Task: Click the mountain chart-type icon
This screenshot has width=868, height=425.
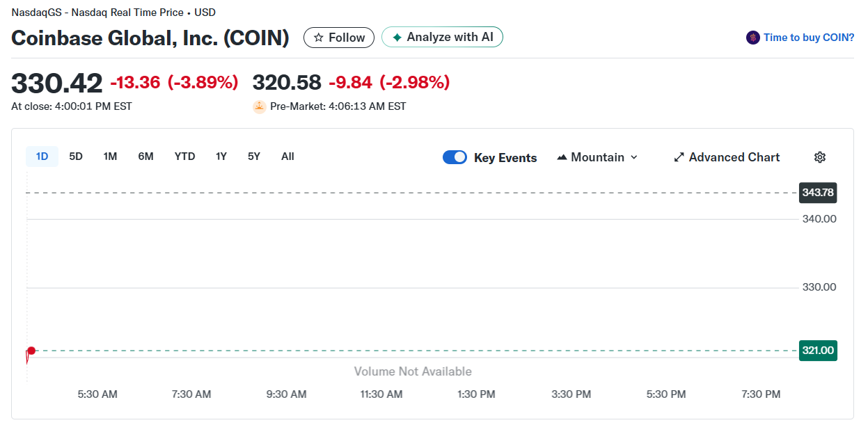Action: click(562, 157)
